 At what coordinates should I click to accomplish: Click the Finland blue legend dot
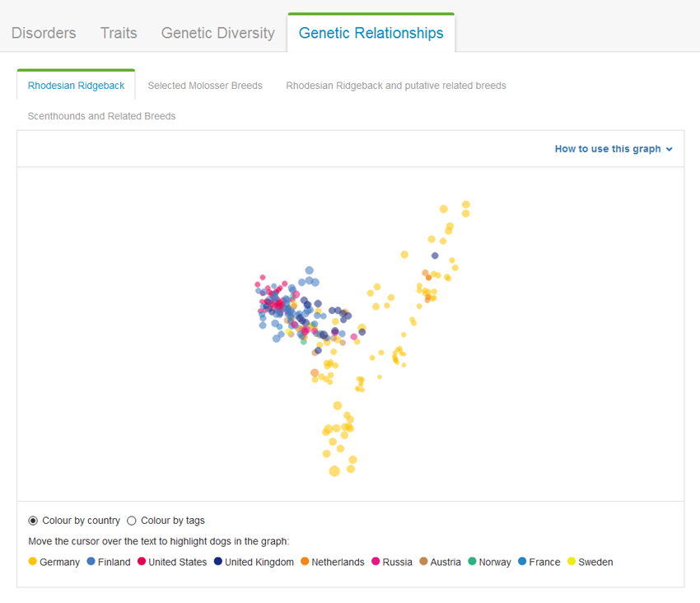[91, 562]
